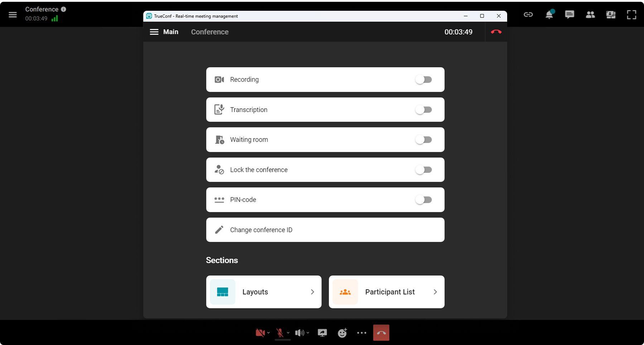Open the reactions emoji button
644x345 pixels.
click(342, 333)
